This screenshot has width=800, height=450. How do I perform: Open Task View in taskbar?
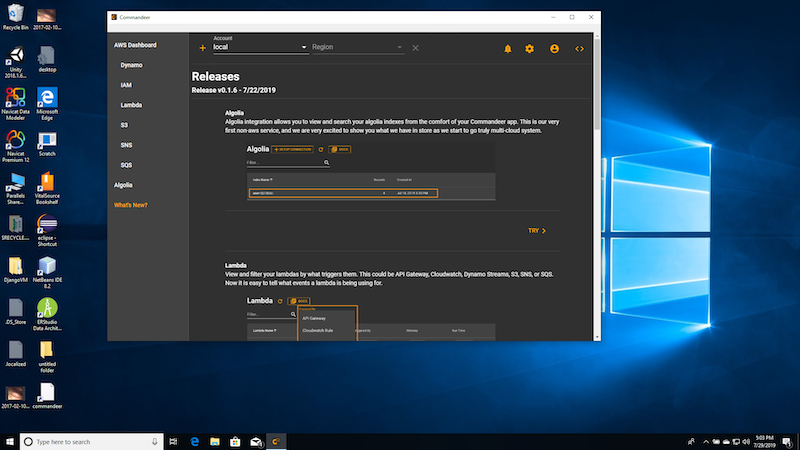point(173,442)
